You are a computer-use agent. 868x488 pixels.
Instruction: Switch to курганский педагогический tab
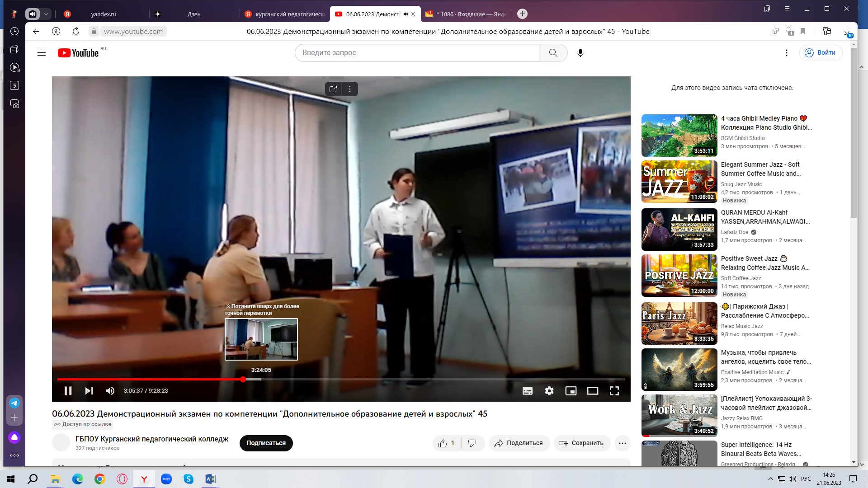coord(285,14)
